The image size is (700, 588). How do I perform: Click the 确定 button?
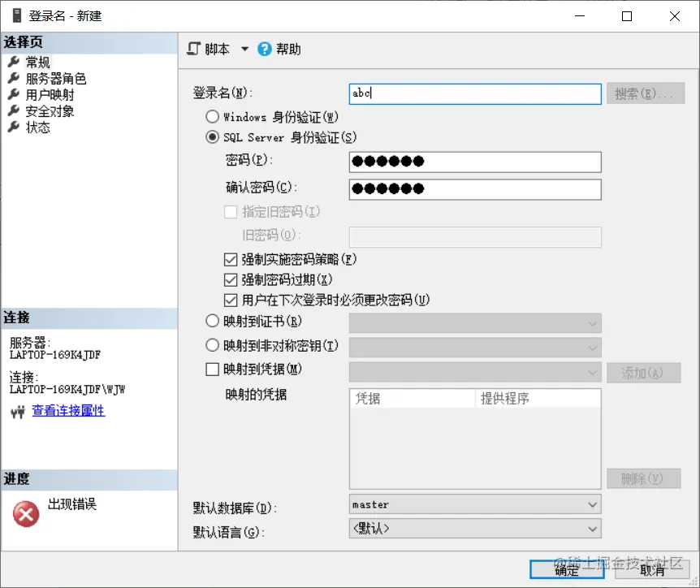tap(566, 570)
